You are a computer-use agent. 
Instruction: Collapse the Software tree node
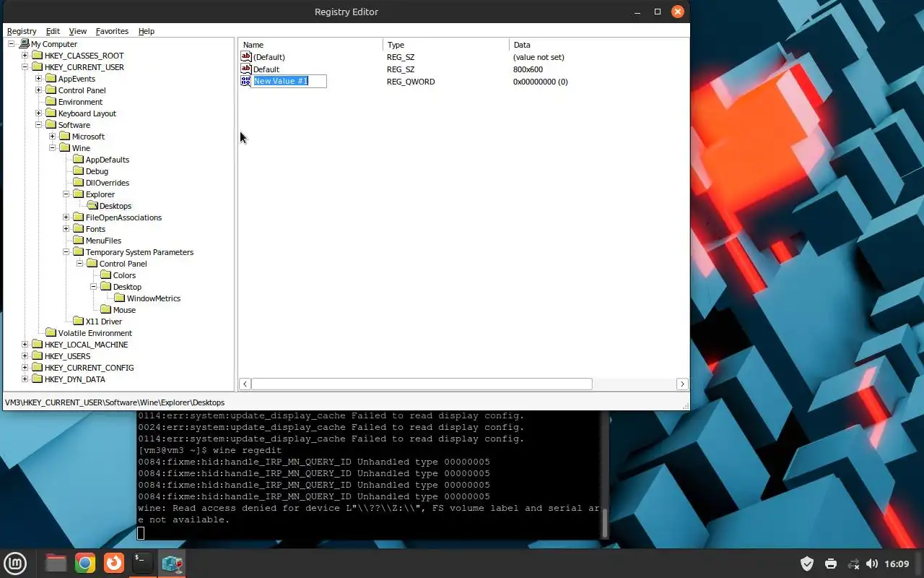click(x=39, y=125)
